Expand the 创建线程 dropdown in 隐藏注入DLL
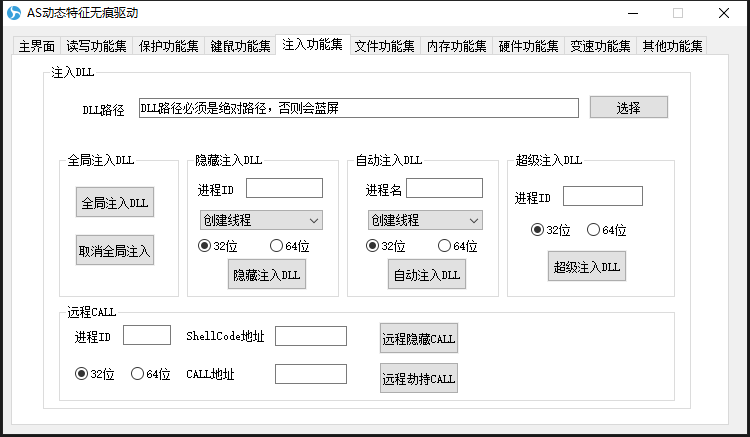Viewport: 750px width, 437px height. pos(260,220)
